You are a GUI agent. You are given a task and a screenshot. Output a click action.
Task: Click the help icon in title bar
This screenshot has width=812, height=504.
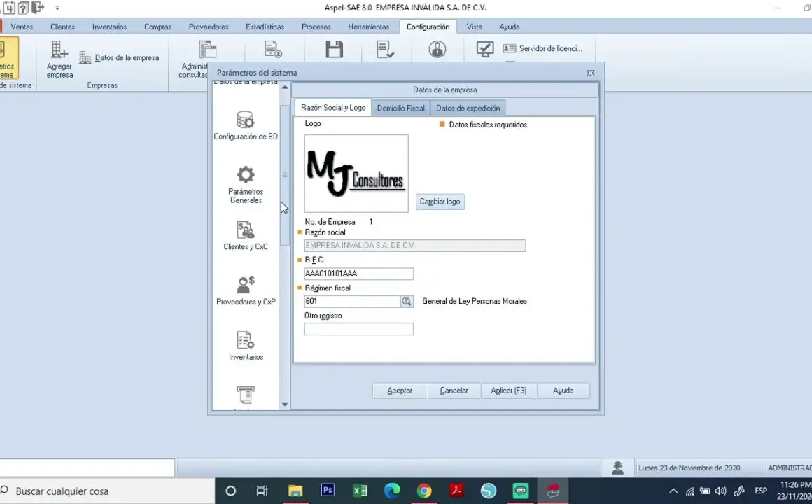(x=23, y=8)
